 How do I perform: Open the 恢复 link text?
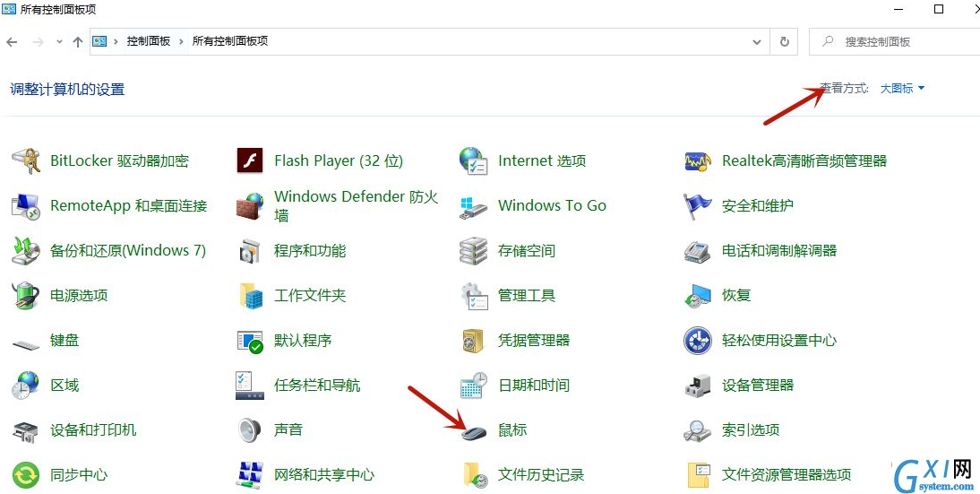(736, 296)
